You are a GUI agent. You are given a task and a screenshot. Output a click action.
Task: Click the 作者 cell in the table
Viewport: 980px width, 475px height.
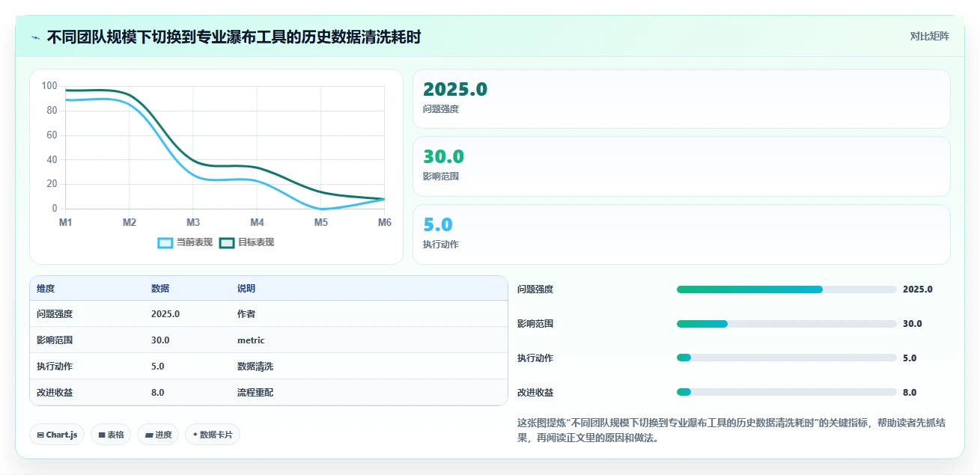(x=246, y=314)
